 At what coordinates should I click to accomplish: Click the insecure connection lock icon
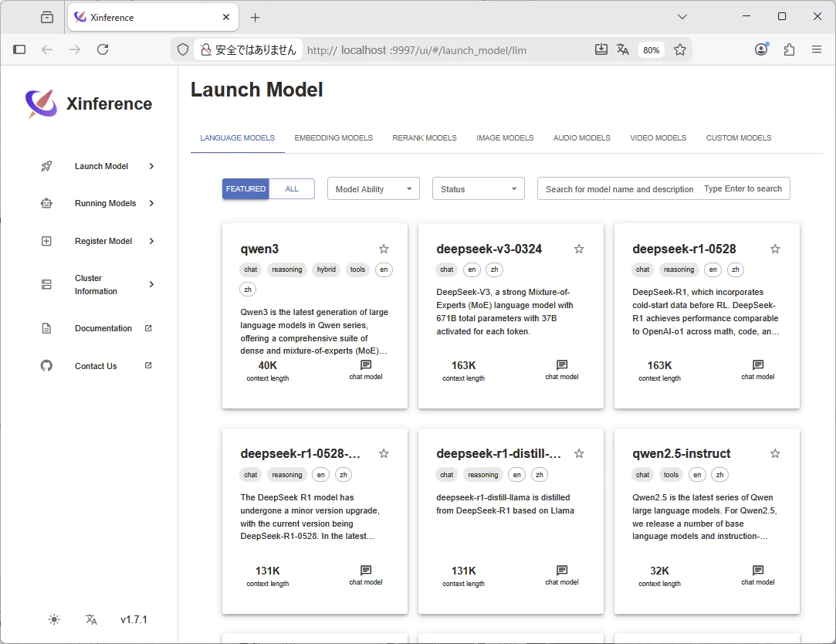click(206, 50)
